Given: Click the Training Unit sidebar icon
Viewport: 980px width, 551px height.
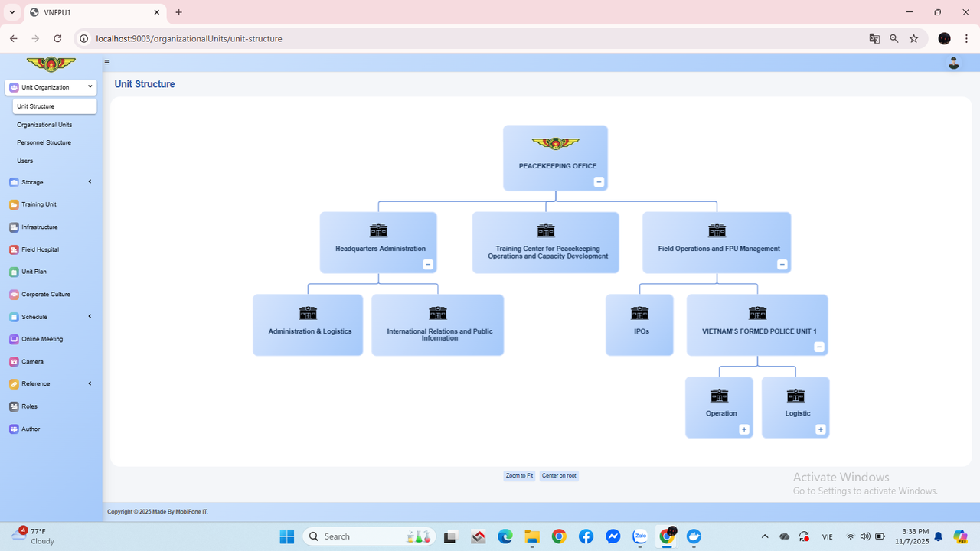Looking at the screenshot, I should pos(14,205).
